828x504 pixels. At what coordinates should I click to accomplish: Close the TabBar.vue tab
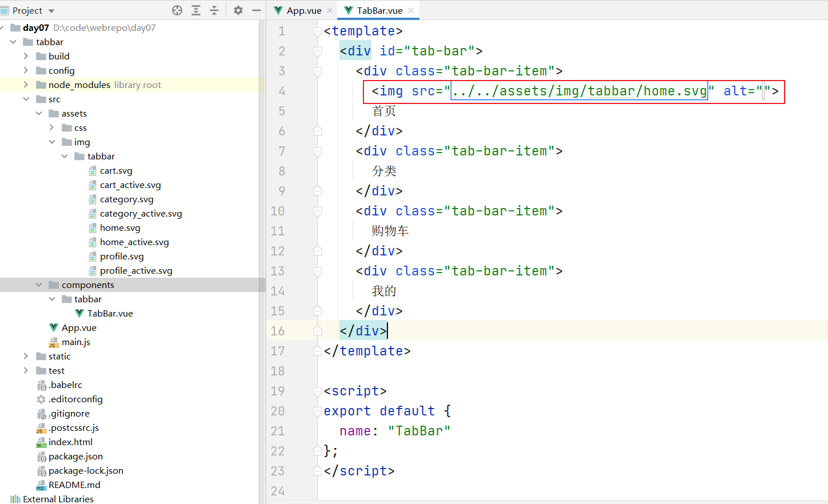tap(411, 10)
